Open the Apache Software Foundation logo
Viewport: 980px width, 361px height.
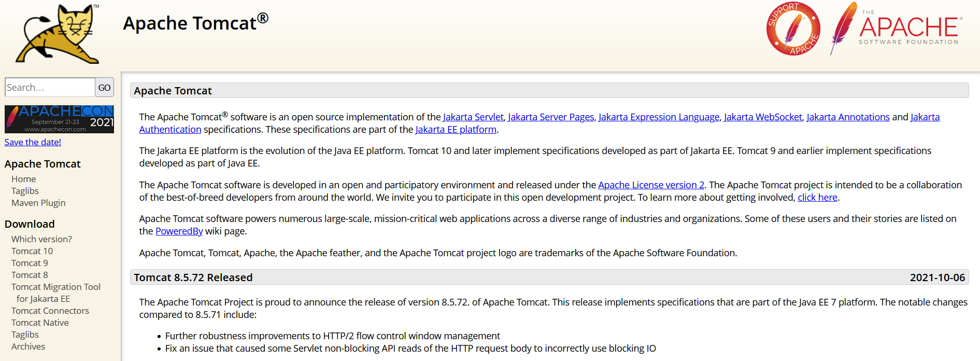897,29
